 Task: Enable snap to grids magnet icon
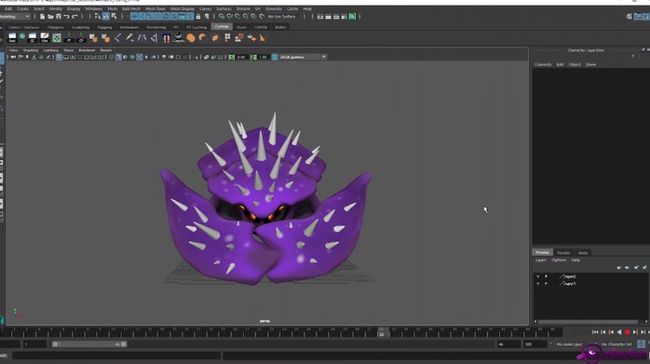pos(222,17)
